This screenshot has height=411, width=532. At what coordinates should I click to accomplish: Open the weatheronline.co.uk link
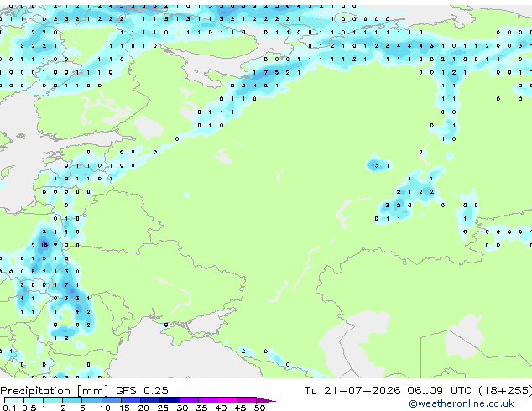(462, 403)
